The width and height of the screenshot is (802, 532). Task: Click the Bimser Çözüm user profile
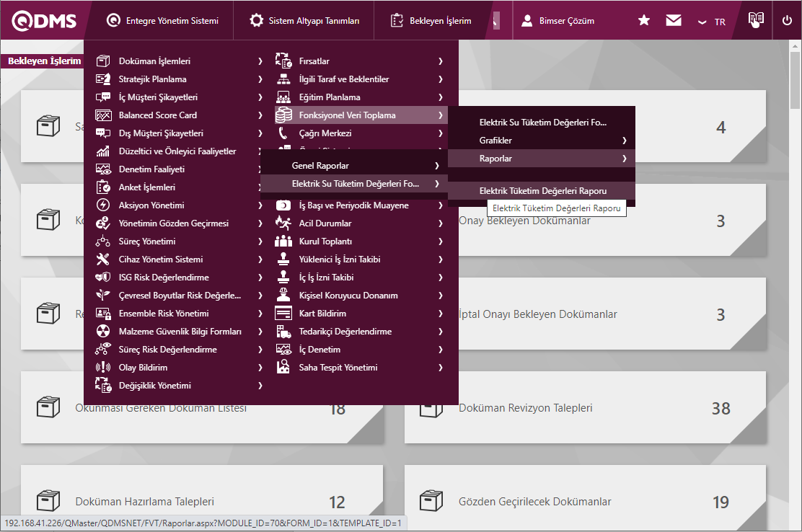(x=558, y=21)
